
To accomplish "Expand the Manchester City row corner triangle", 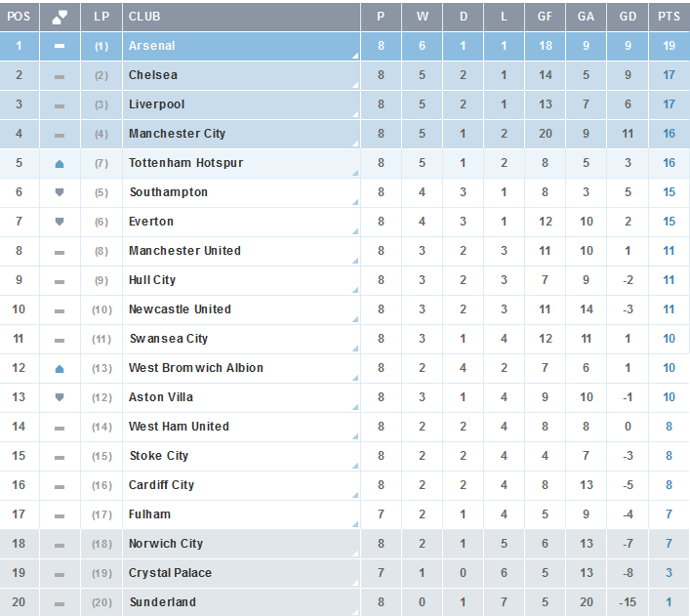I will 355,144.
